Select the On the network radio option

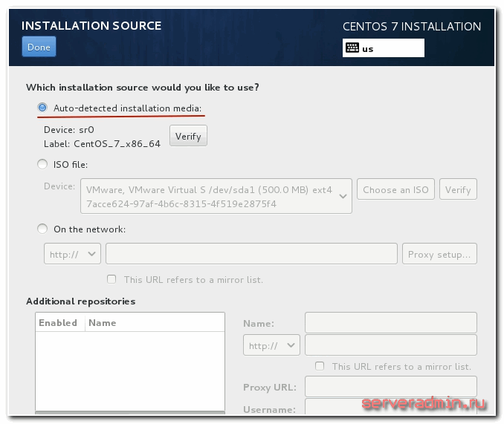tap(42, 229)
